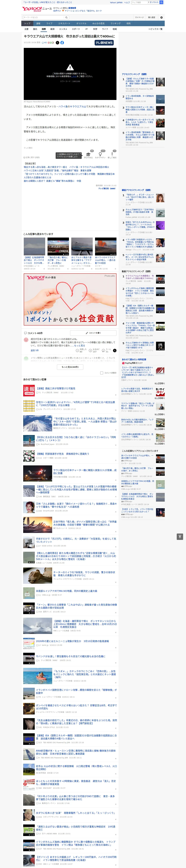186x868 pixels.
Task: Open article 鹿船三井が攻撃受けた可能性 with 速報 badge
Action: tap(56, 389)
